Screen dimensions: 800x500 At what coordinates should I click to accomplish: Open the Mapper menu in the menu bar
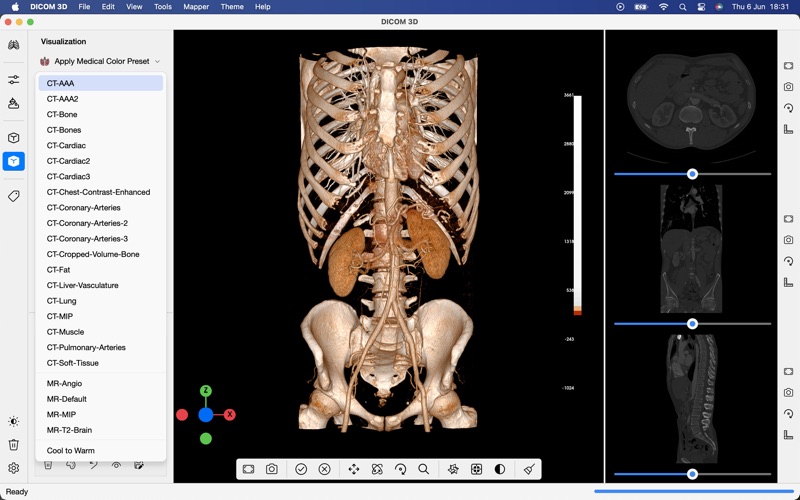[x=196, y=7]
